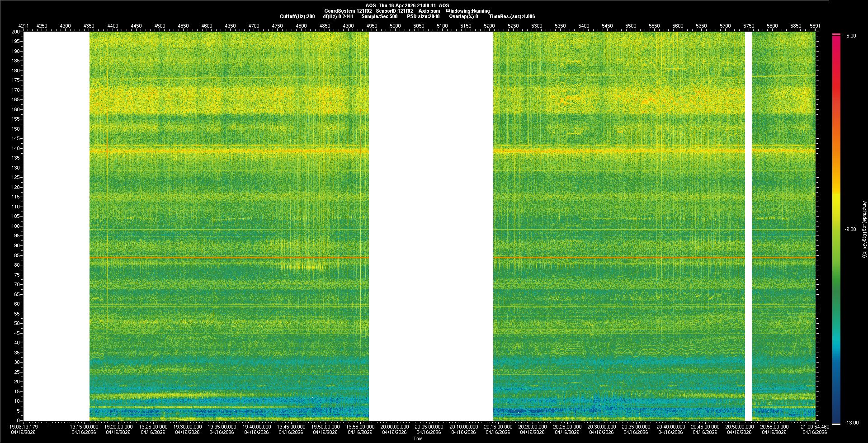Click the 5000 tick on the top axis

395,26
